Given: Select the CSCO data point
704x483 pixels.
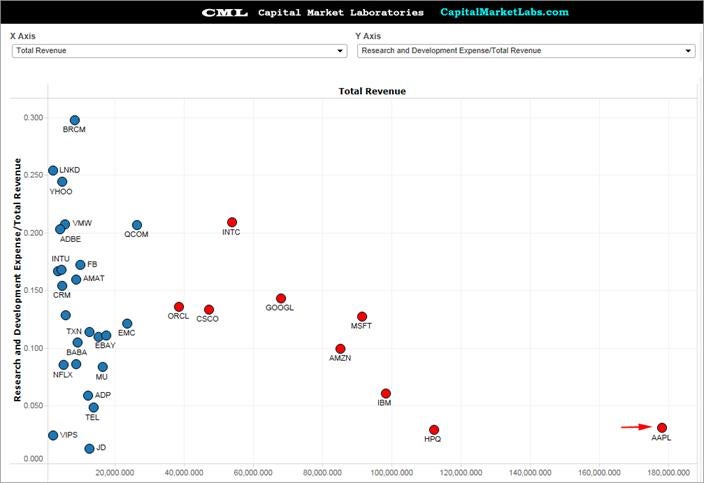Looking at the screenshot, I should (x=209, y=310).
